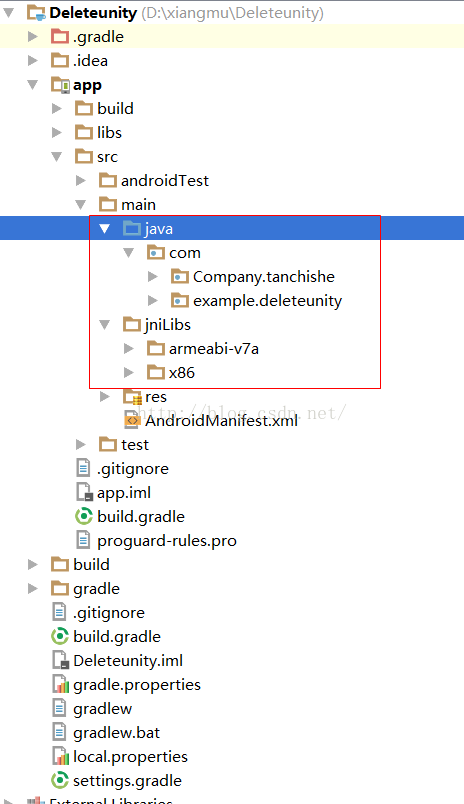Select the Deleteunity.iml file name
Image resolution: width=464 pixels, height=804 pixels.
point(128,660)
